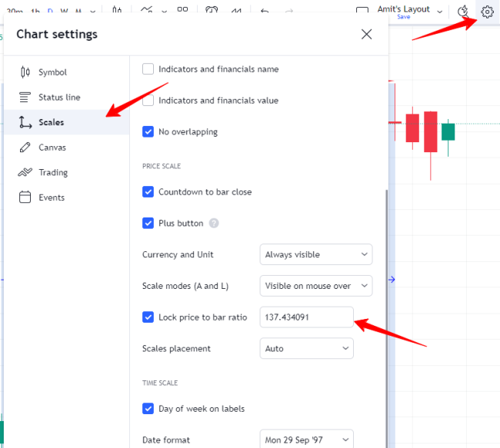Click Amit's Layout save button
Screen dimensions: 500x448
[x=404, y=16]
